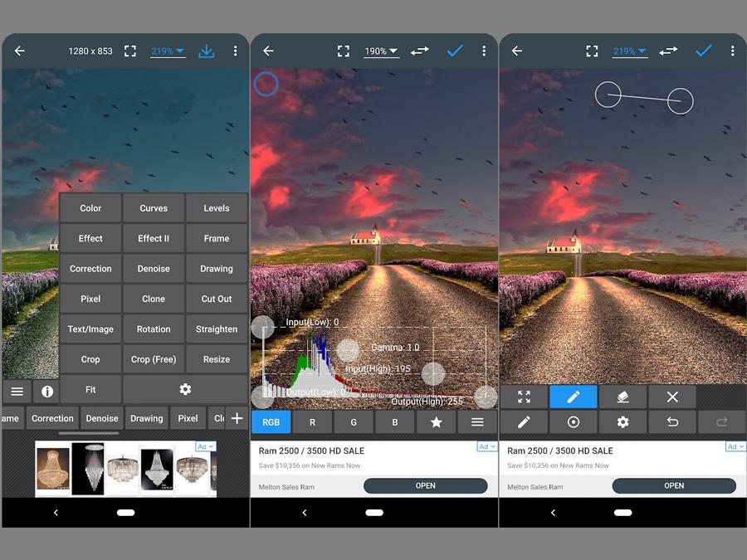Screen dimensions: 747x560
Task: Choose Curves from the tools grid
Action: [x=154, y=208]
